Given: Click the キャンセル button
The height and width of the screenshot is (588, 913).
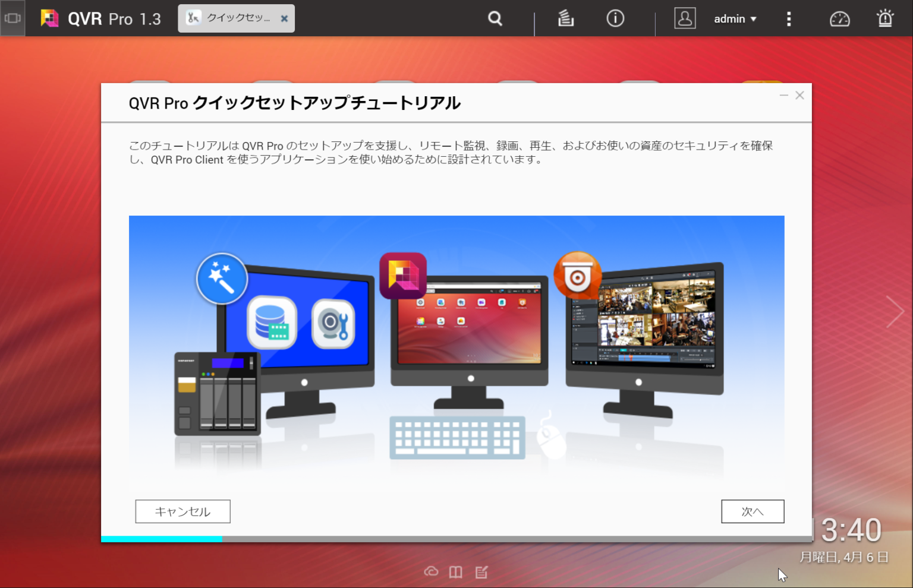Looking at the screenshot, I should [x=182, y=511].
